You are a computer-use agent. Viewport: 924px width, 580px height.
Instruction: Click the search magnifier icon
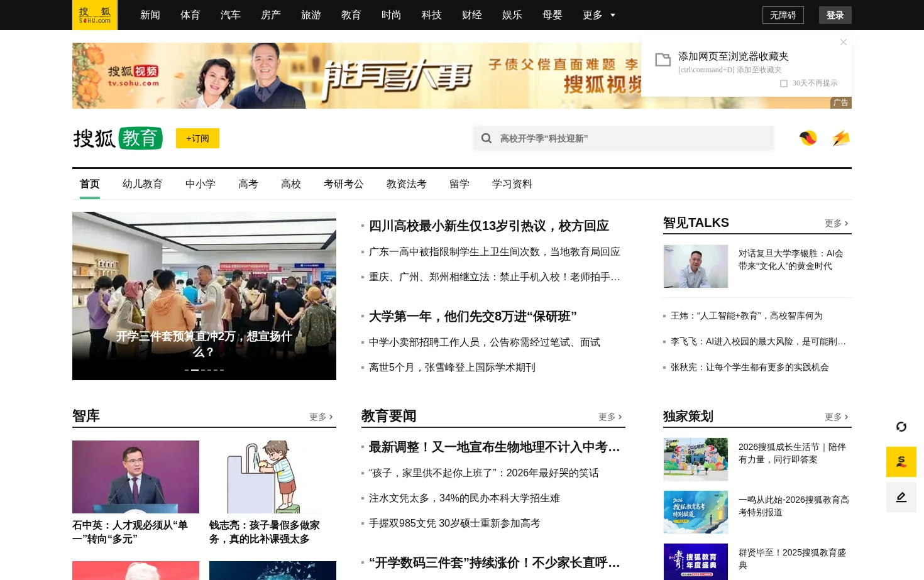tap(487, 138)
